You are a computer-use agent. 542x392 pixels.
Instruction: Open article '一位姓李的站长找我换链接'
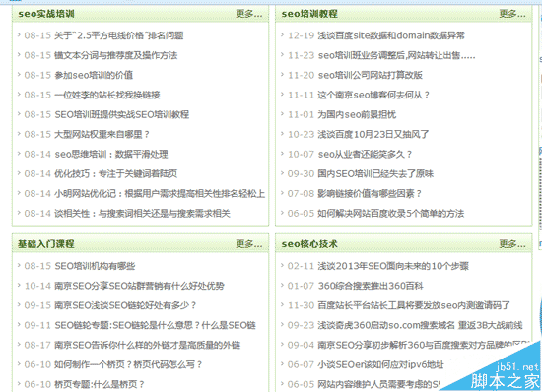tap(107, 95)
